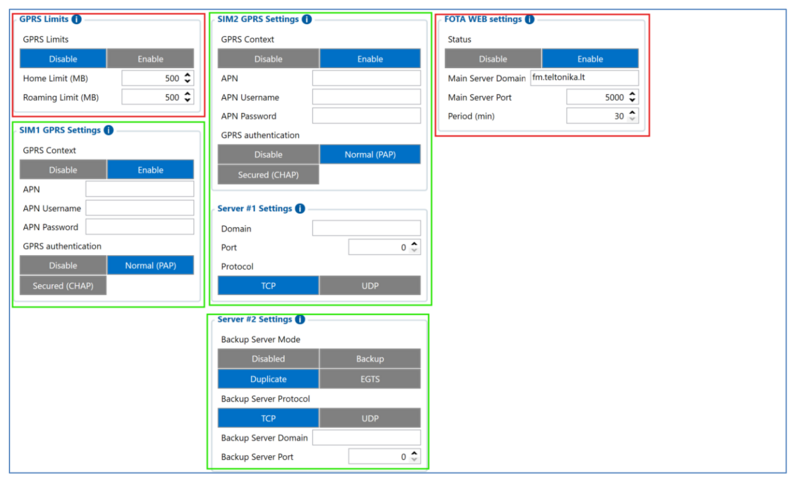This screenshot has height=479, width=800.
Task: Enable GPRS Limits
Action: coord(150,59)
